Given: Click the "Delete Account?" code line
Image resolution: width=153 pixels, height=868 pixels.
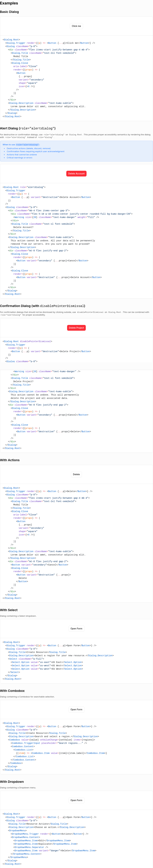Looking at the screenshot, I should pyautogui.click(x=23, y=227).
